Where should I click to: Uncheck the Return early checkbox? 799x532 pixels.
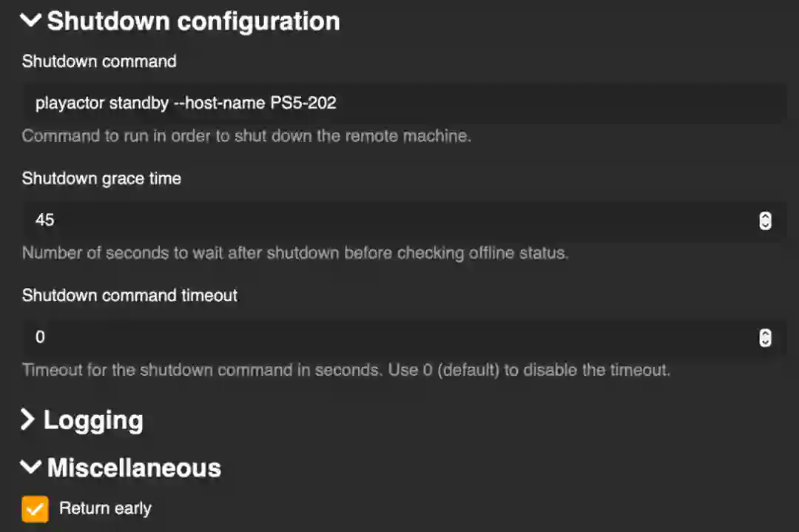click(x=36, y=509)
